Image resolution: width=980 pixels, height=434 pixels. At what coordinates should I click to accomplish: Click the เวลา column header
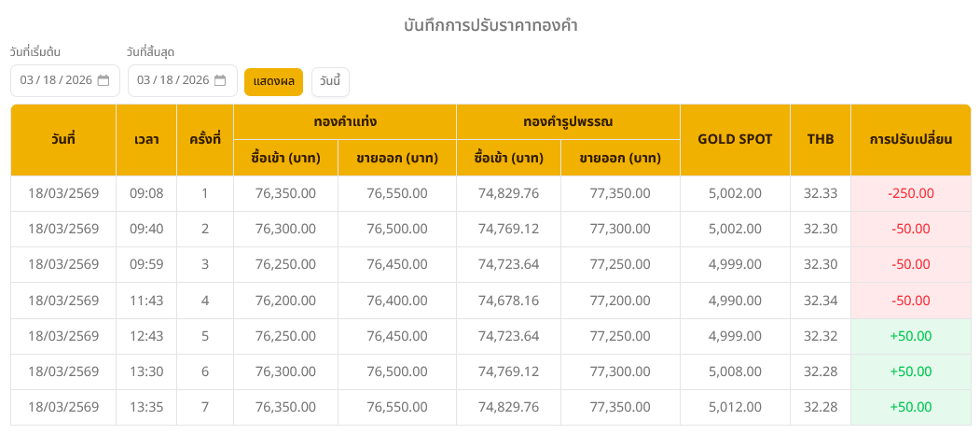point(146,140)
